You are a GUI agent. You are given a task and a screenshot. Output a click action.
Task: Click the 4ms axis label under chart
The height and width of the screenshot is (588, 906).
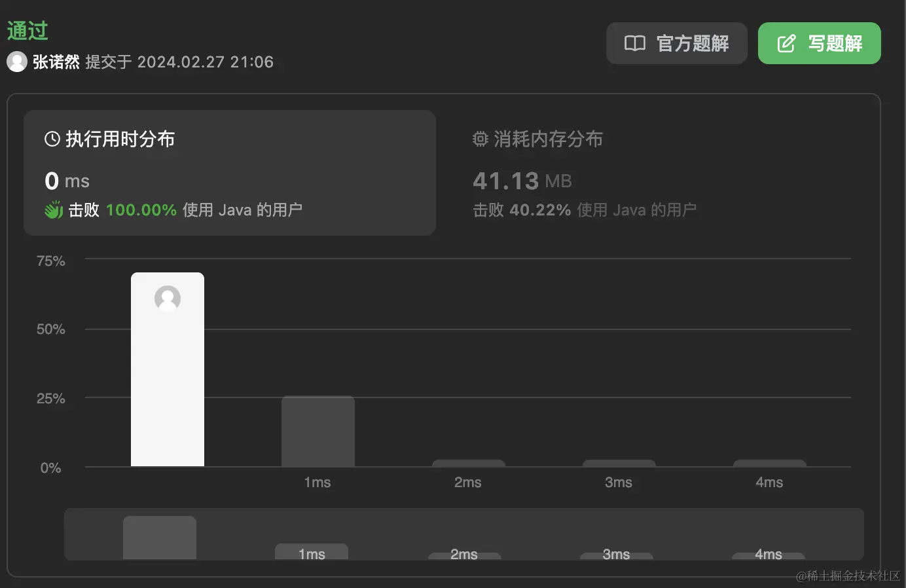pyautogui.click(x=769, y=483)
